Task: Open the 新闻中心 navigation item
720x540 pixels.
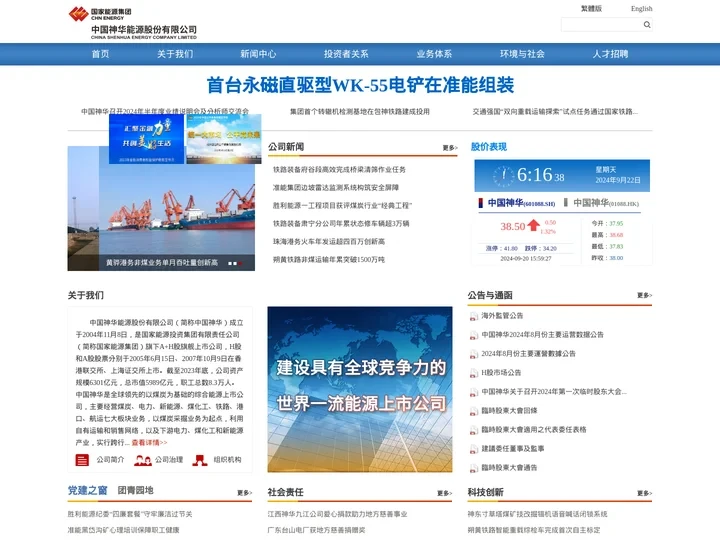Action: (258, 54)
